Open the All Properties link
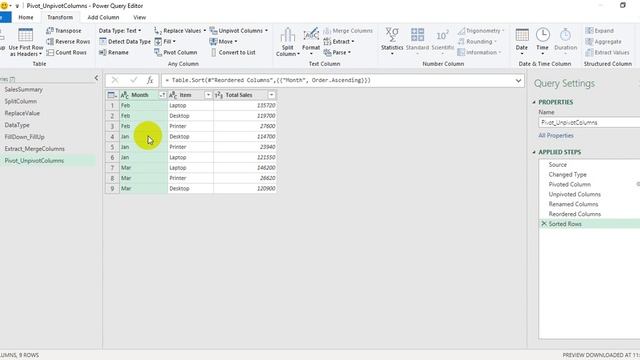Image resolution: width=640 pixels, height=360 pixels. coord(556,136)
